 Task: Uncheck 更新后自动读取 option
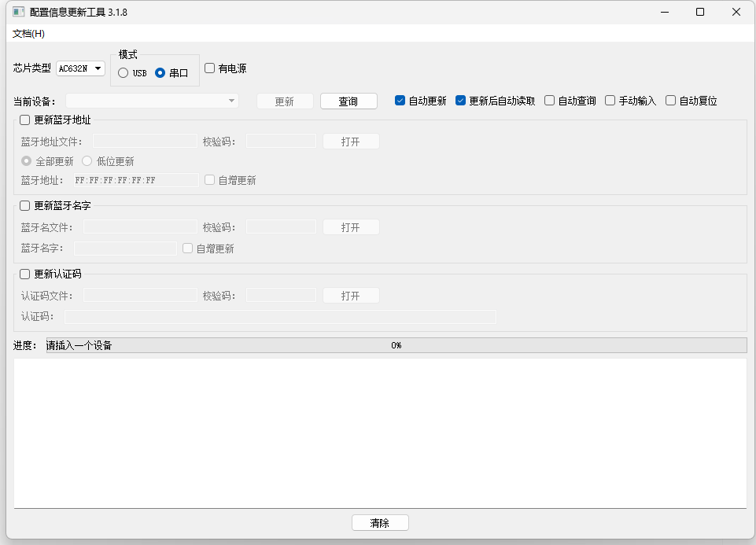[461, 101]
